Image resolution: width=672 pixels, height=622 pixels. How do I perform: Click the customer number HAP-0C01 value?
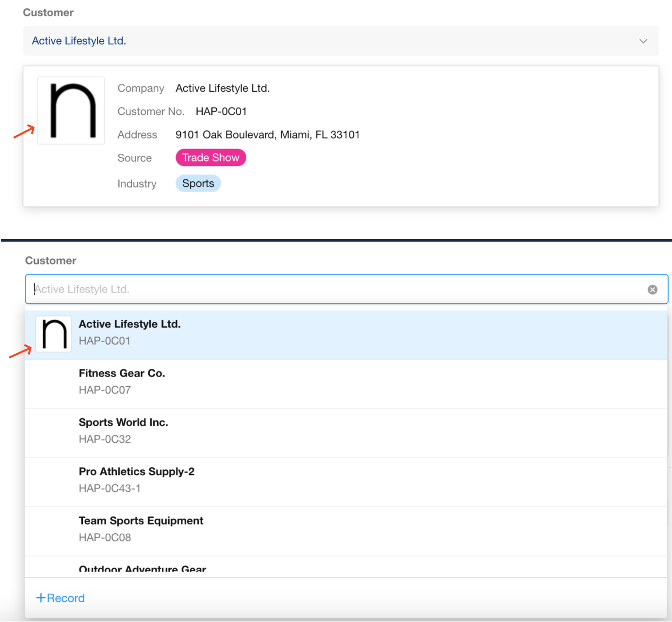coord(221,112)
